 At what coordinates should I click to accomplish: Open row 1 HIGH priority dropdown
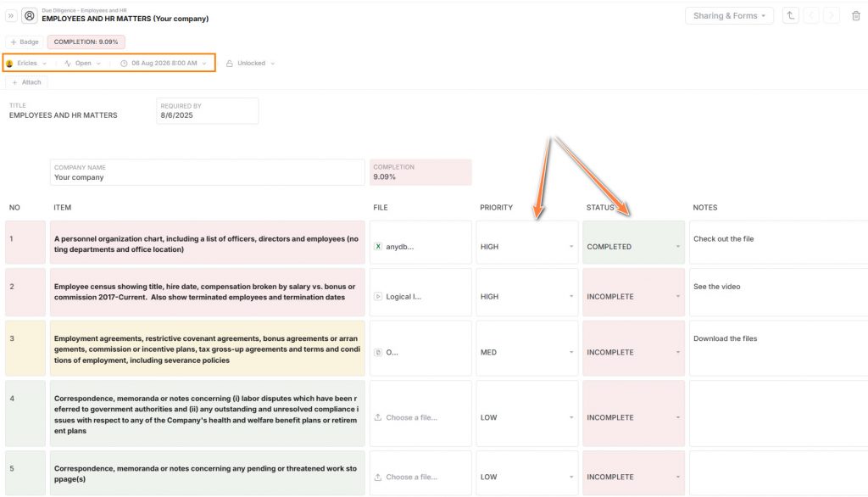pyautogui.click(x=526, y=247)
